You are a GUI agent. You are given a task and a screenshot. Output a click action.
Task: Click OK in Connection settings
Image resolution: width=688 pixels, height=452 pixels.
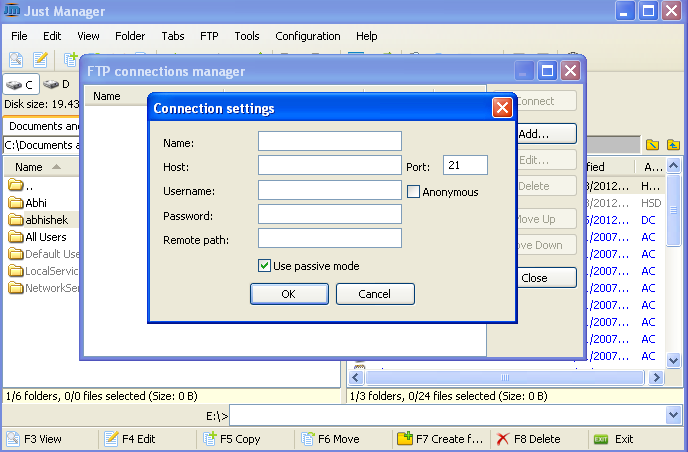[288, 294]
